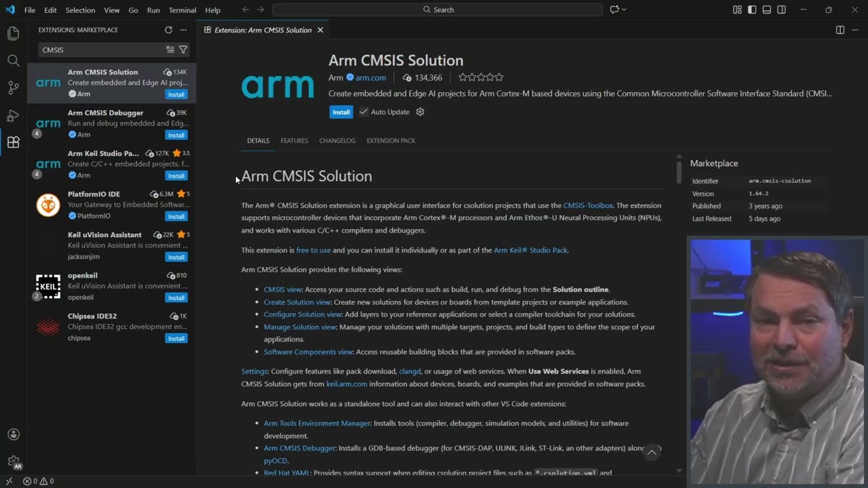Install Arm CMSIS Solution from details page
This screenshot has height=488, width=868.
pos(341,112)
